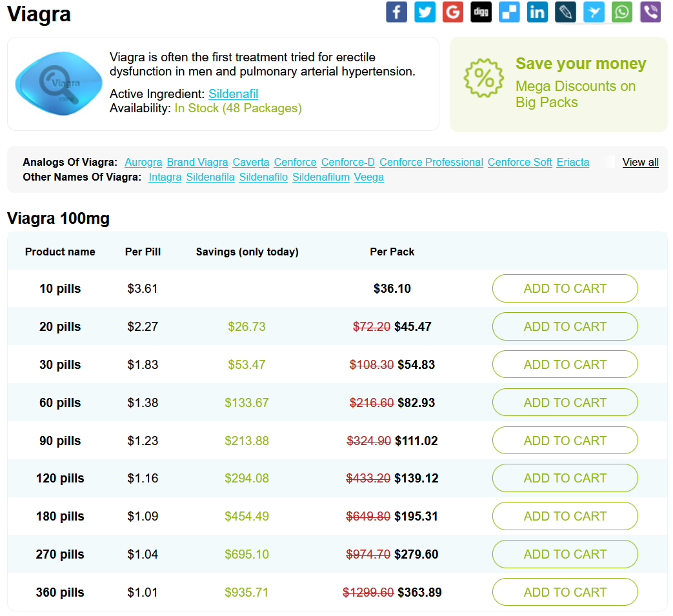Click the Google share icon

point(452,12)
